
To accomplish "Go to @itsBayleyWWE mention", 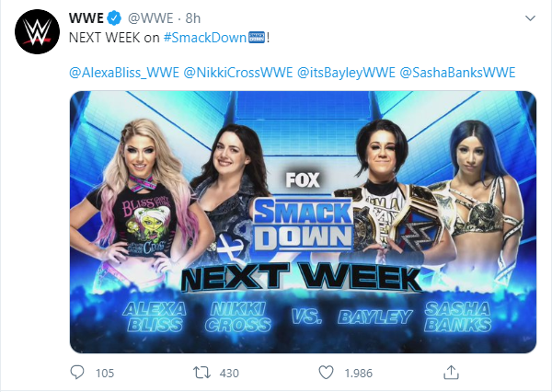I will tap(347, 73).
